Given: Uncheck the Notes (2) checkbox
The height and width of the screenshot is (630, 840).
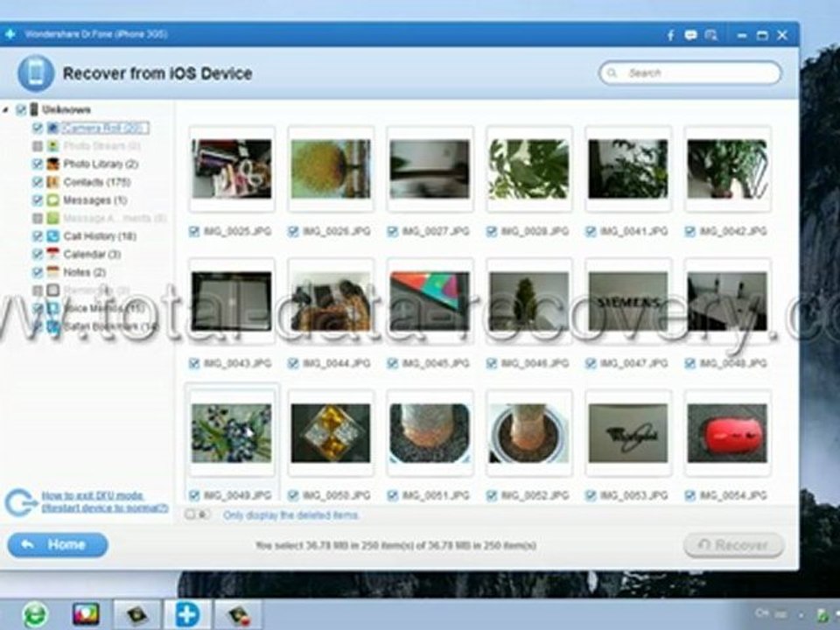Looking at the screenshot, I should 37,272.
